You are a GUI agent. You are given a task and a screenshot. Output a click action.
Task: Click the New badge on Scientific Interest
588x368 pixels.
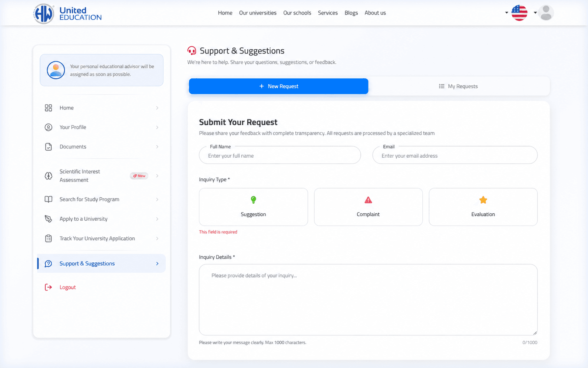139,176
